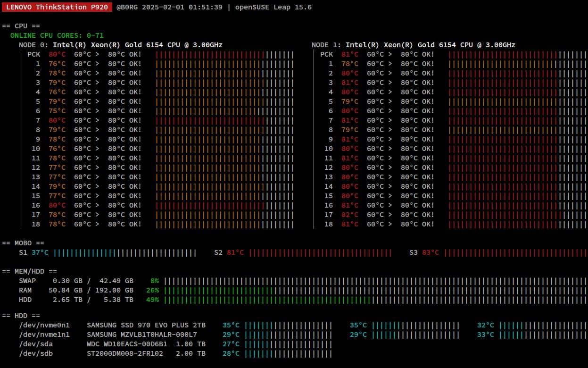Click the MOBO S3 red temperature bar
This screenshot has height=368, width=588.
[x=516, y=252]
